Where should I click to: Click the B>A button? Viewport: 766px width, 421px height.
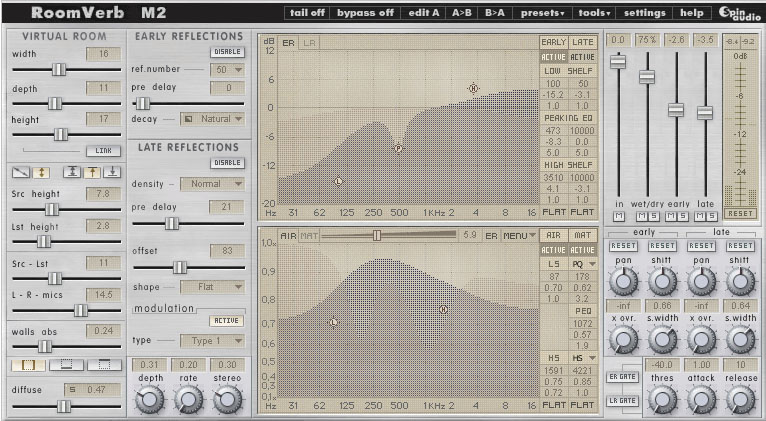pos(494,13)
